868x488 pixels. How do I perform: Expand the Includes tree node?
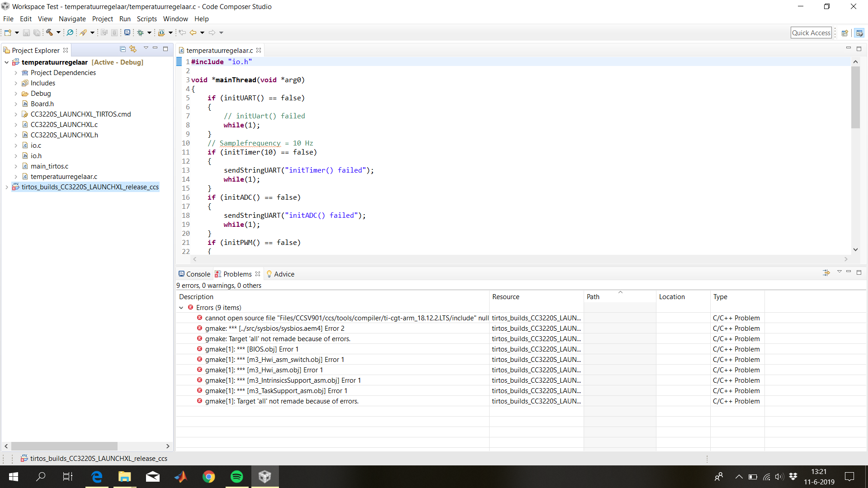(x=16, y=83)
